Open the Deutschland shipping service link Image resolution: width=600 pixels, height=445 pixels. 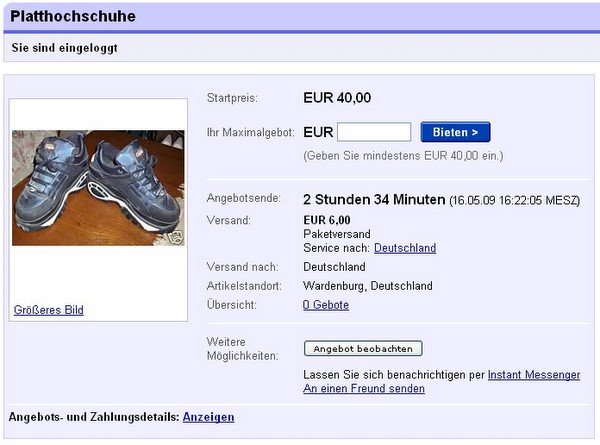tap(404, 248)
